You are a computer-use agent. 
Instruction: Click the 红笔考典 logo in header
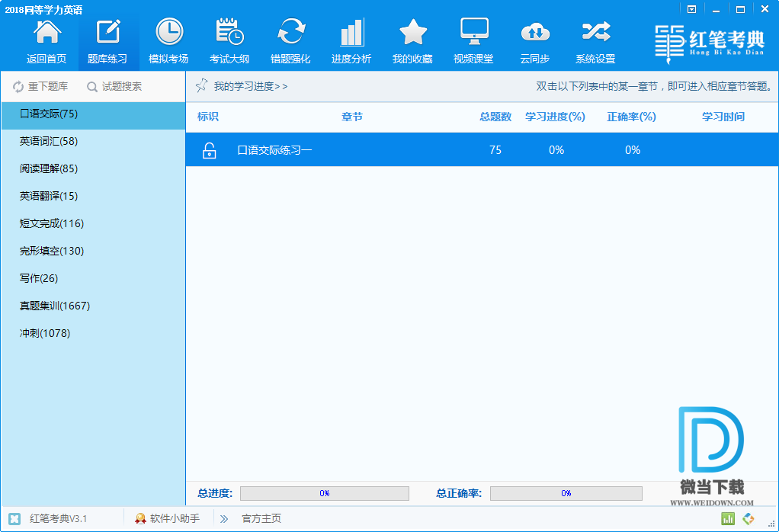click(x=710, y=43)
